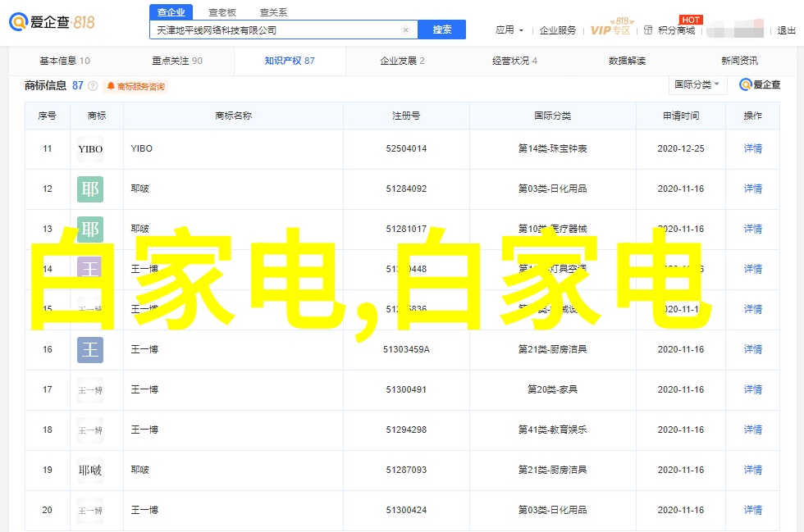Select 第03类-日化用品 cell in row 12

pos(553,189)
